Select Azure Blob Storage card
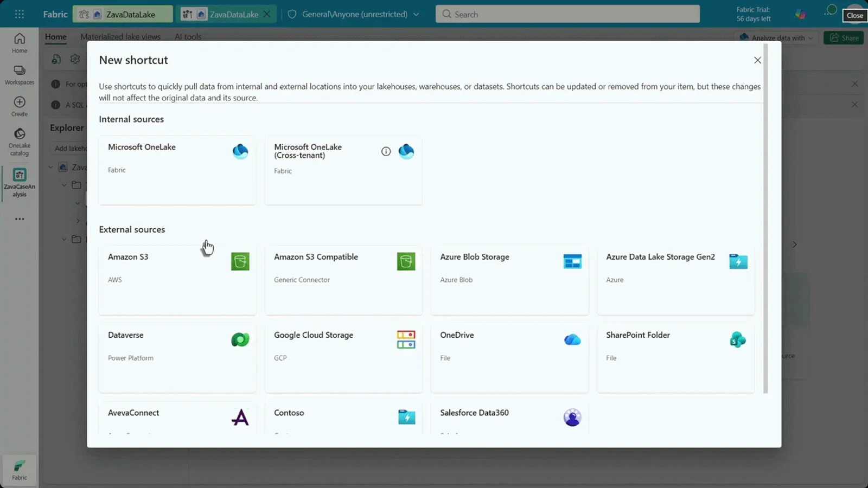This screenshot has height=488, width=868. pyautogui.click(x=509, y=280)
